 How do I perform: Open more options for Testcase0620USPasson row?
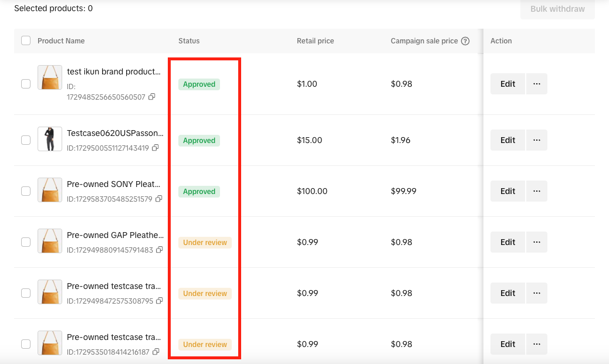pyautogui.click(x=536, y=140)
